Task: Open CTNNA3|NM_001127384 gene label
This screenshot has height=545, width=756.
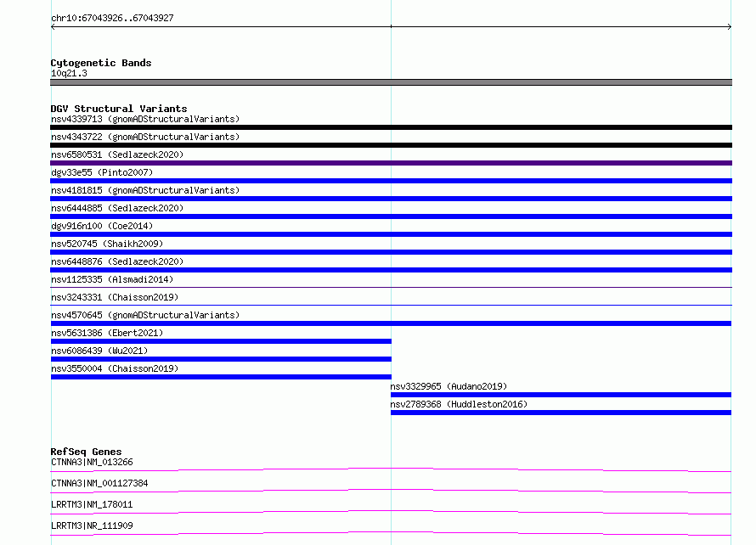Action: click(99, 483)
